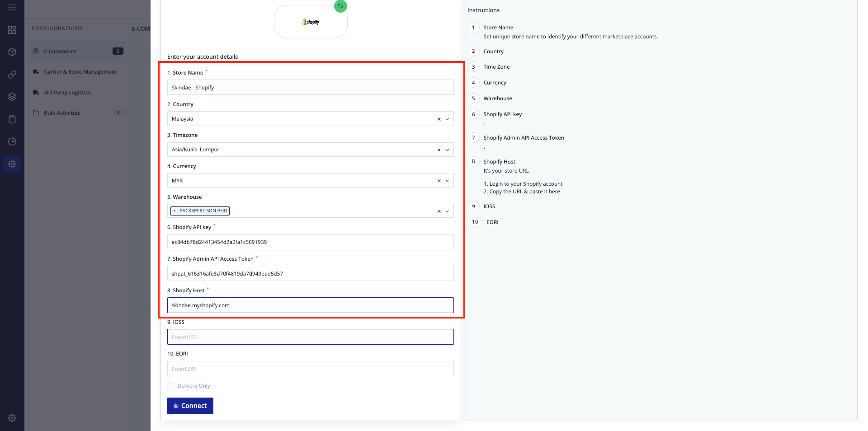Viewport: 868px width, 431px height.
Task: Select the highlighted configurations chip icon
Action: 12,164
